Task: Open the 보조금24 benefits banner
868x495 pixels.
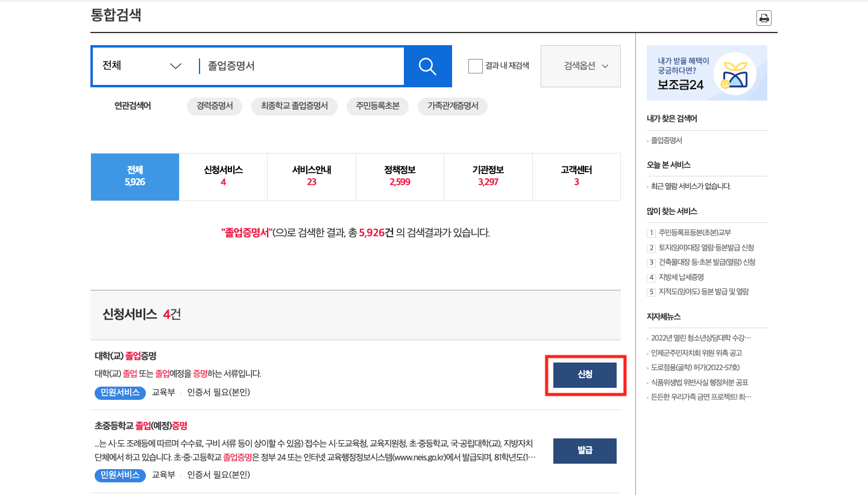Action: [706, 72]
